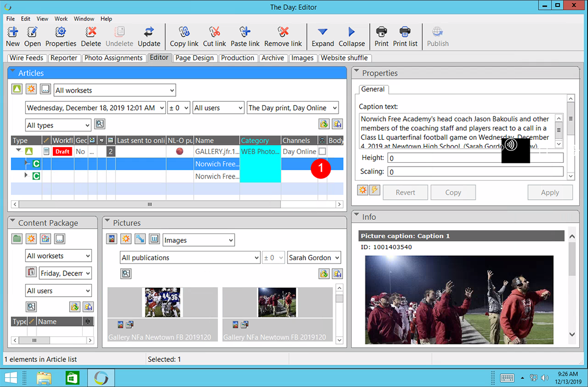Delete the selected element using the Delete tool

[x=91, y=37]
